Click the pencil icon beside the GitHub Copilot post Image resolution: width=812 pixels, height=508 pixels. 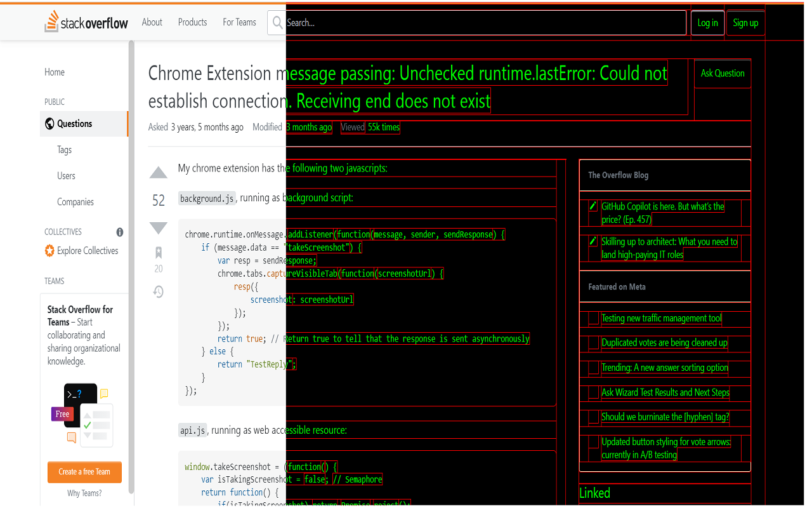click(x=593, y=206)
